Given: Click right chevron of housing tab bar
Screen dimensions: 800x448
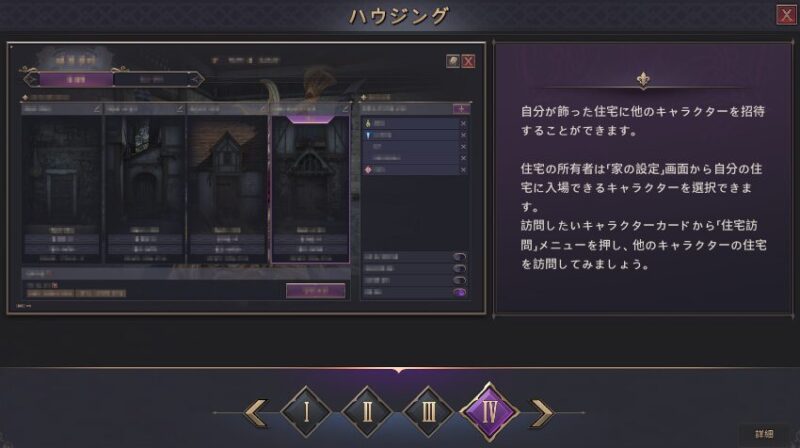Looking at the screenshot, I should pos(196,80).
